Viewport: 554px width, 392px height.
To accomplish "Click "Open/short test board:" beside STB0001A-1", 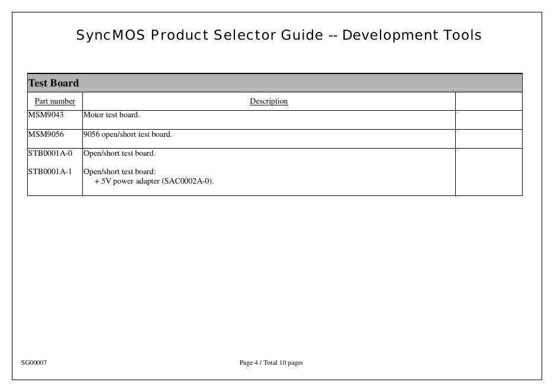I will pos(120,172).
